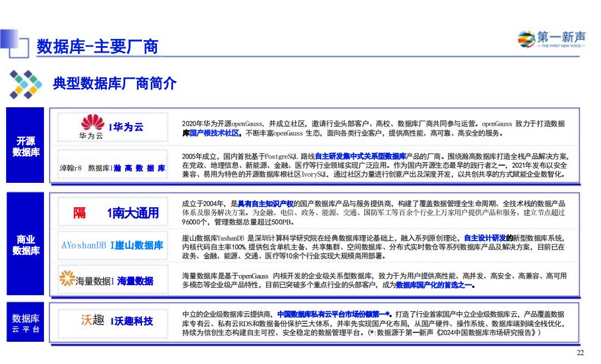Image resolution: width=601 pixels, height=364 pixels.
Task: Click the Huawei Cloud red flower logo
Action: [x=92, y=122]
